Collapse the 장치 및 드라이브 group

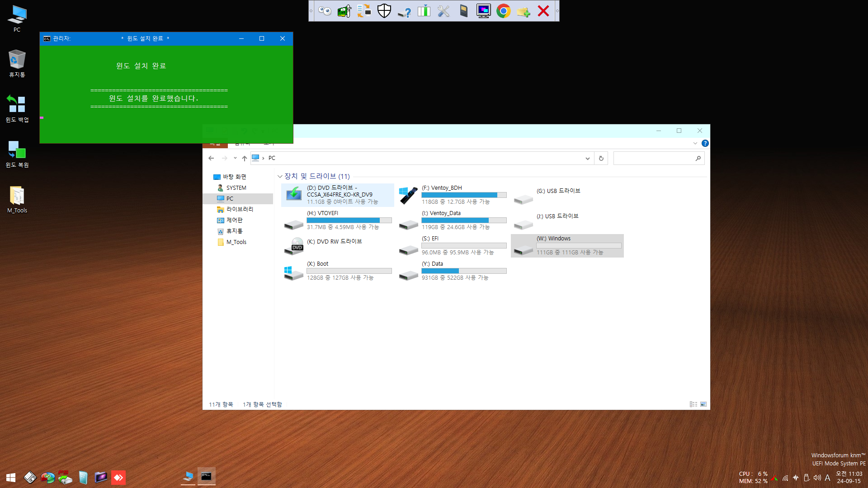coord(280,176)
